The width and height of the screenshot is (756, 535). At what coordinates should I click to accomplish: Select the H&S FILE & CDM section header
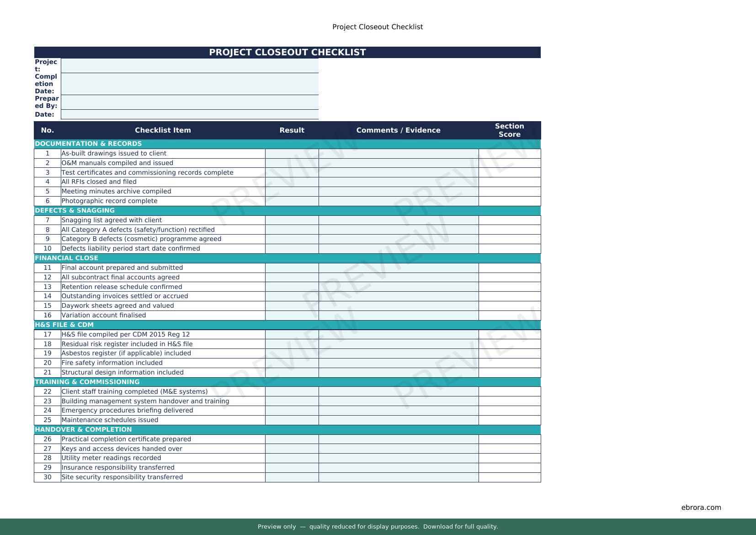click(x=64, y=325)
